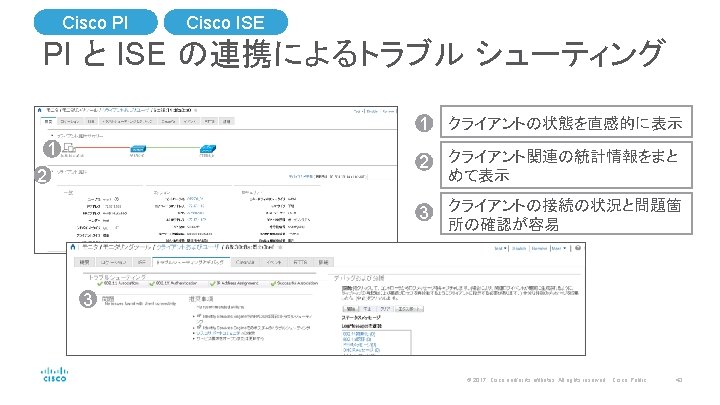Open クライアントおよびユーザ breadcrumb link in lower window
This screenshot has width=720, height=405.
(x=187, y=247)
